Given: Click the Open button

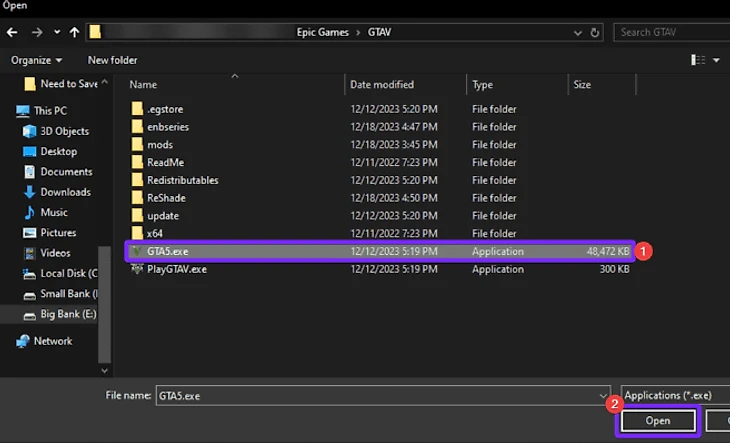Looking at the screenshot, I should [x=657, y=421].
